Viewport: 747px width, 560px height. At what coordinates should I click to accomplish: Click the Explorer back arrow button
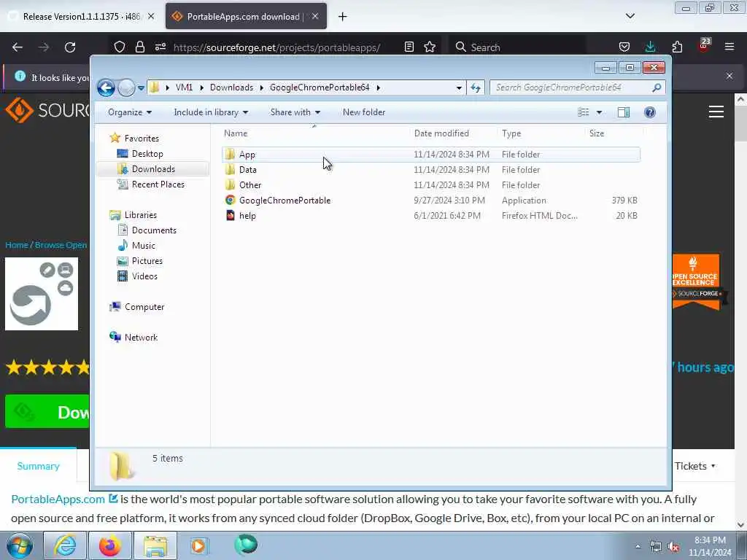point(107,87)
